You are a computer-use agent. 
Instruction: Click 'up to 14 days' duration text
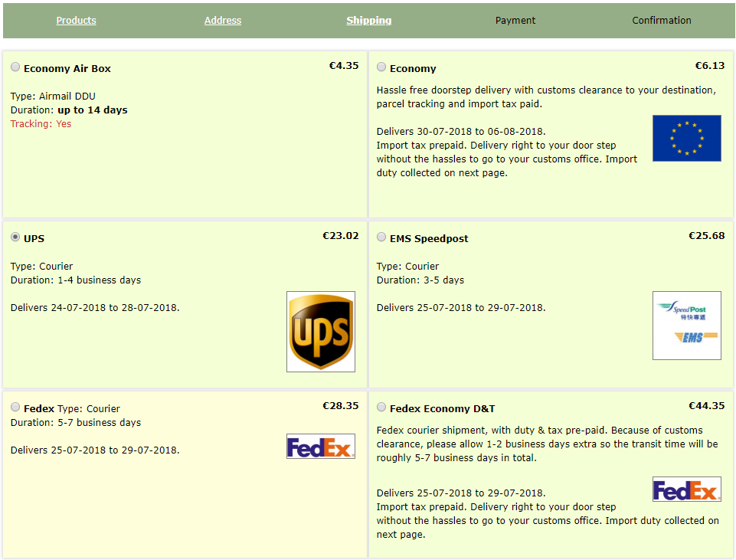93,110
